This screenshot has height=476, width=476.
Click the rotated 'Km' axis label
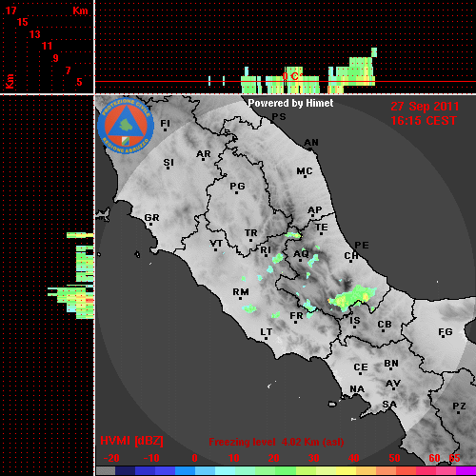coord(10,81)
